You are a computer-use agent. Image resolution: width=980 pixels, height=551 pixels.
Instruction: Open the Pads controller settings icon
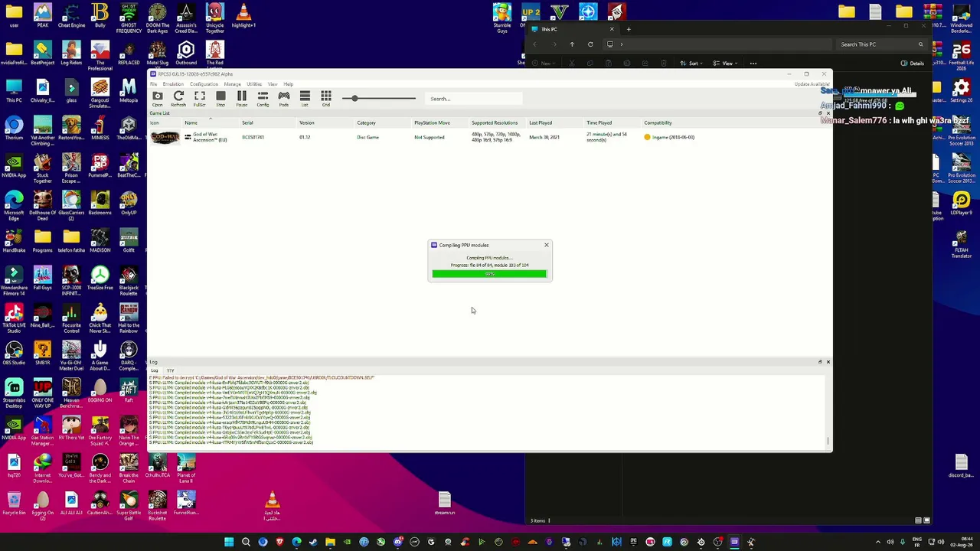coord(284,98)
